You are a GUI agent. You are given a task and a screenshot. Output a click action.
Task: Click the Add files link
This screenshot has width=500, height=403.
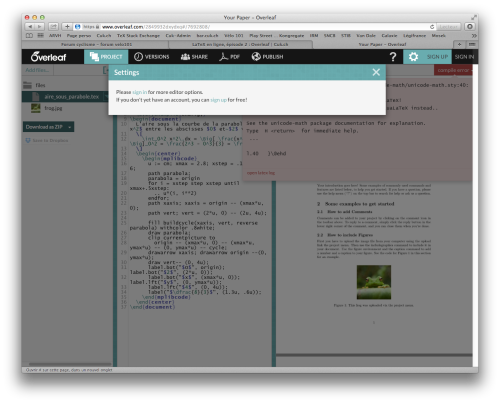(x=37, y=70)
